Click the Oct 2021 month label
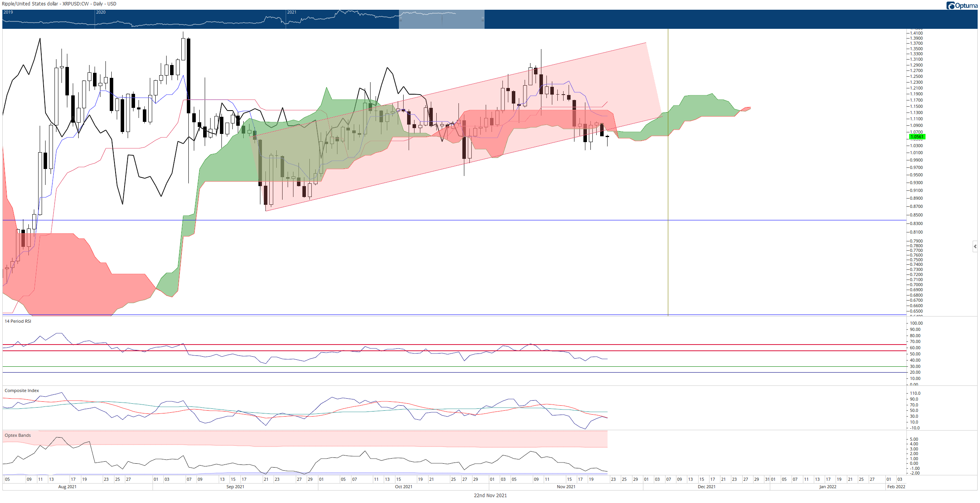 point(404,487)
